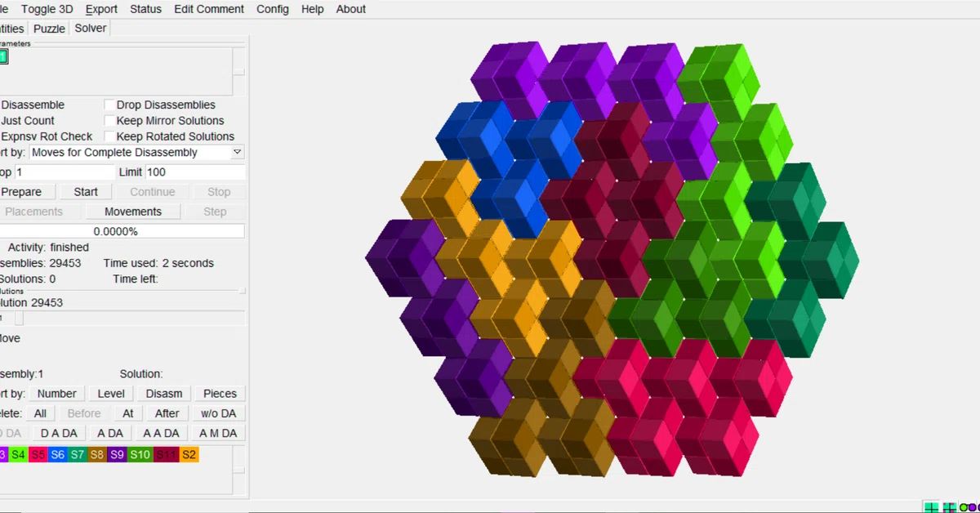
Task: Select the S8 brown piece block
Action: 97,454
